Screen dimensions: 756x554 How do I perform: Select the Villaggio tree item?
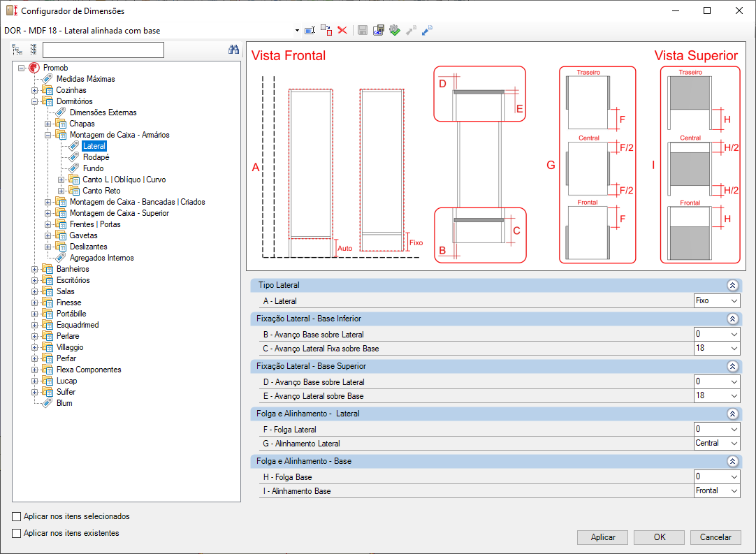[x=70, y=347]
